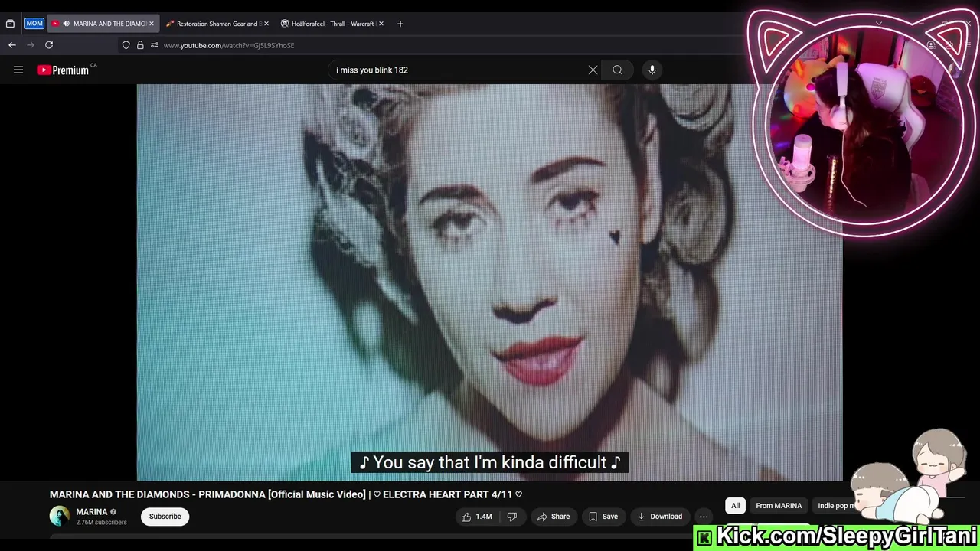This screenshot has height=551, width=980.
Task: Subscribe to the MARINA channel
Action: [x=165, y=517]
